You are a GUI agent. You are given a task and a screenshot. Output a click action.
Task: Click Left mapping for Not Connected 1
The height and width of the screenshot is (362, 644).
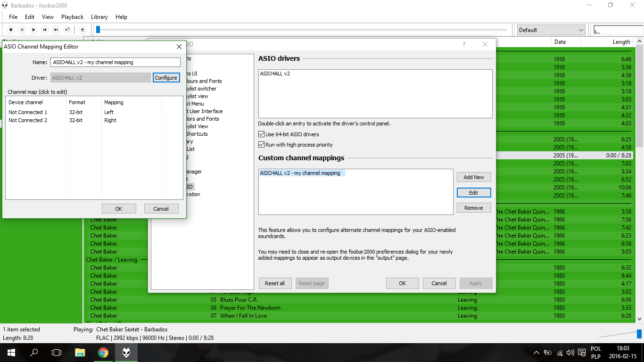[x=109, y=112]
